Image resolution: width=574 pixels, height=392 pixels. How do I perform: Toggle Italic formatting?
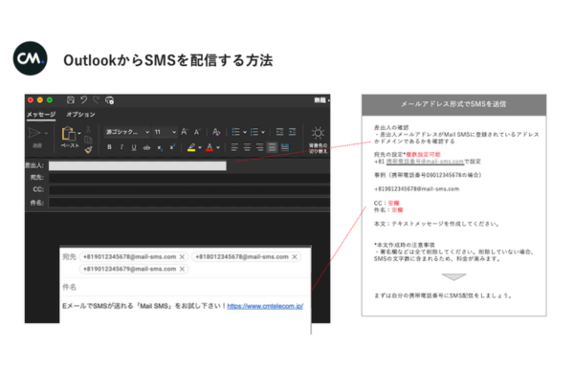click(121, 147)
